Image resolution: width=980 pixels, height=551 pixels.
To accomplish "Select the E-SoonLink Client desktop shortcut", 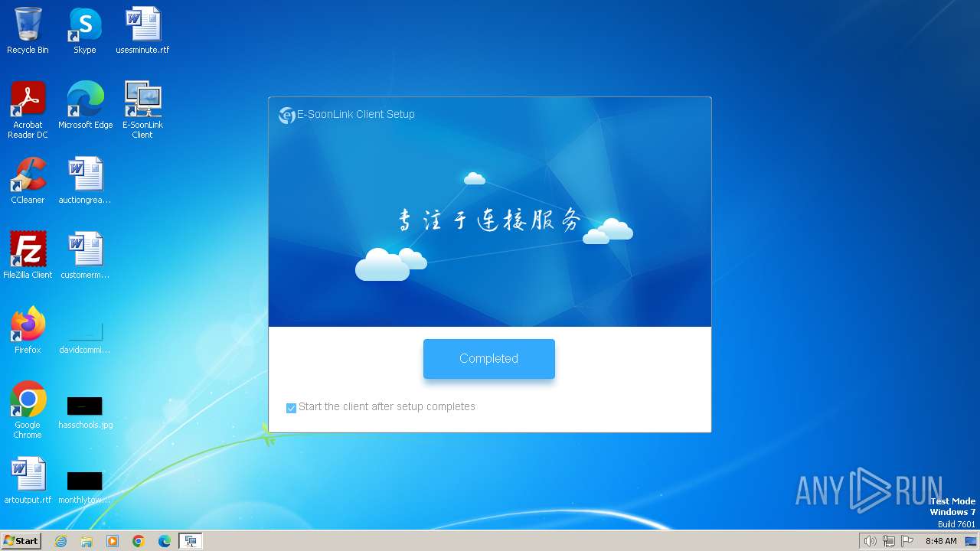I will 142,109.
